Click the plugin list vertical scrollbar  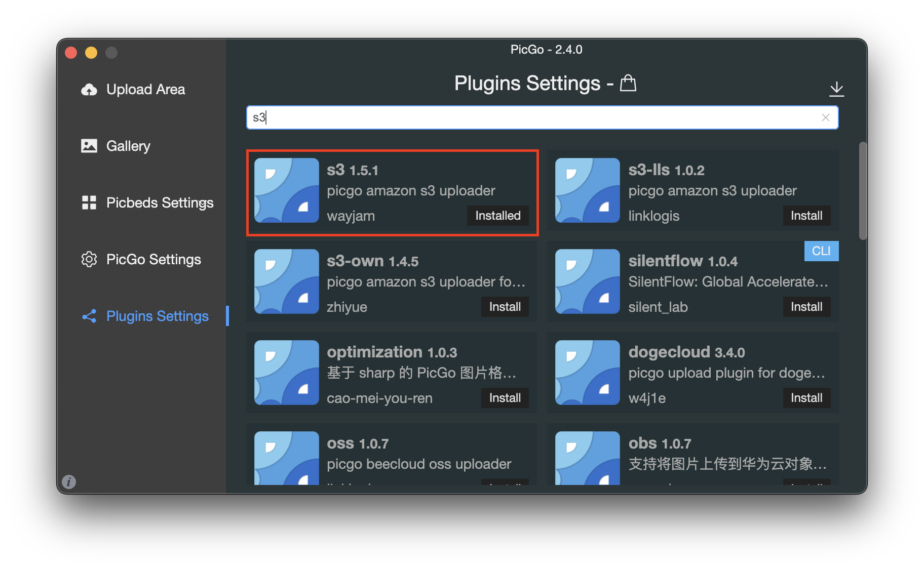coord(863,191)
